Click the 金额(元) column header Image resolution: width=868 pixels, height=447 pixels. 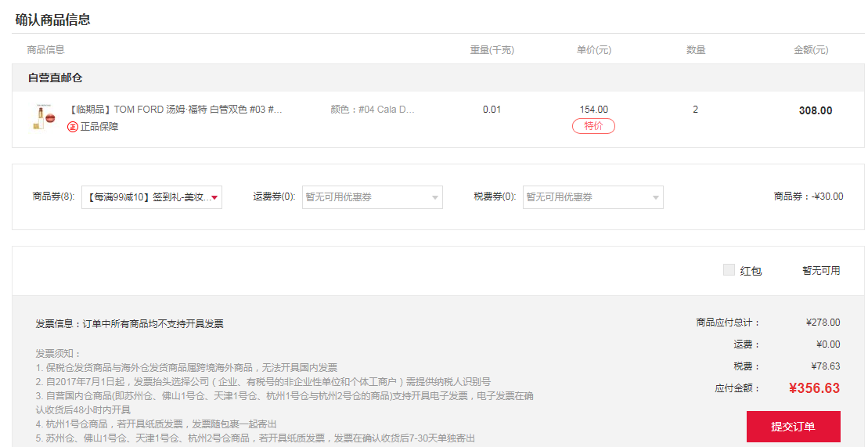pyautogui.click(x=811, y=50)
